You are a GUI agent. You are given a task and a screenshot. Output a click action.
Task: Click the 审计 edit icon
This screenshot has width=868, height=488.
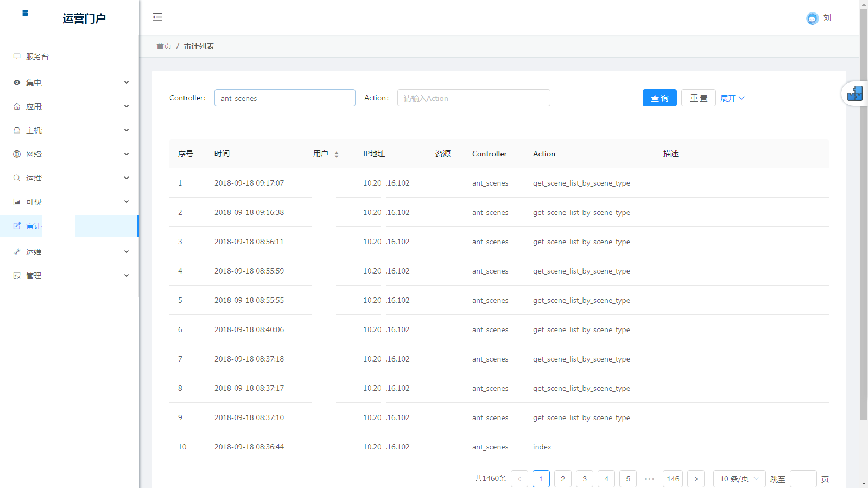(x=17, y=226)
